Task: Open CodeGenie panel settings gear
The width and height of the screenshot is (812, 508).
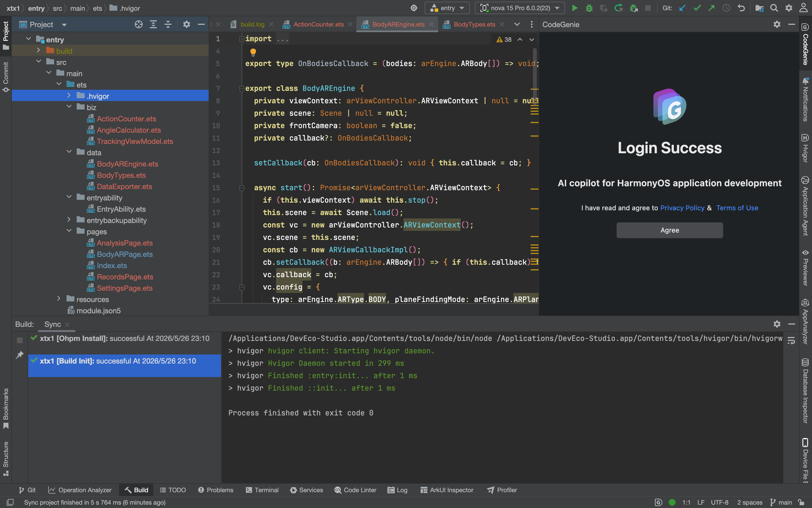Action: 777,24
